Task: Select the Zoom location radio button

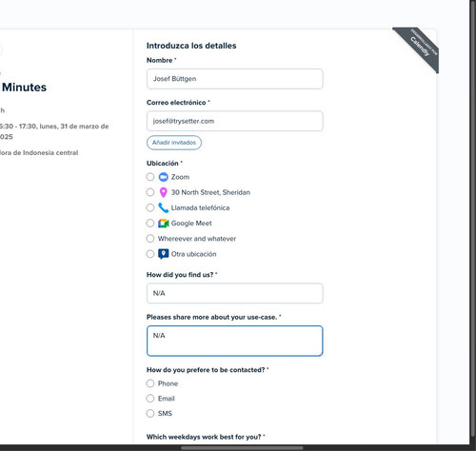Action: [150, 177]
